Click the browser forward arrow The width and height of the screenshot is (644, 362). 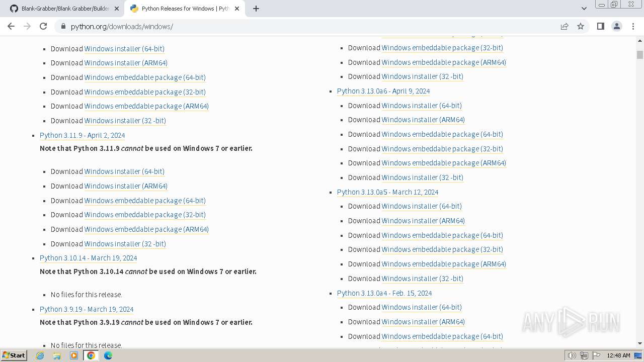pos(27,26)
